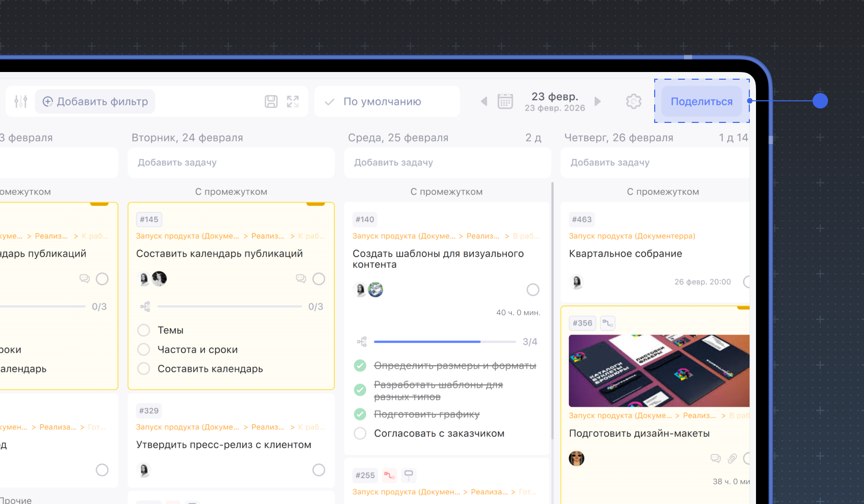The image size is (864, 504).
Task: Mark subtask "Темы" as complete
Action: coord(144,330)
